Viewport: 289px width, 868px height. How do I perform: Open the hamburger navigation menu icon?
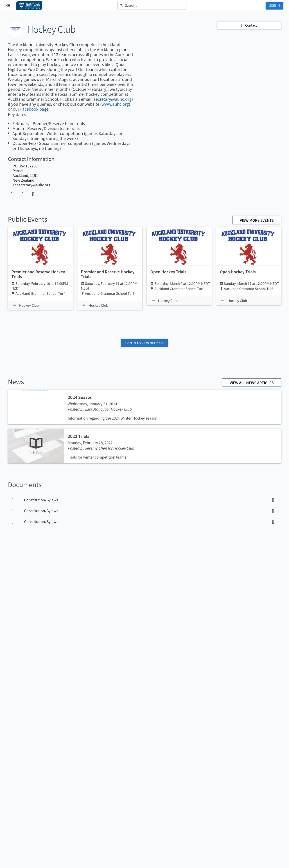8,6
